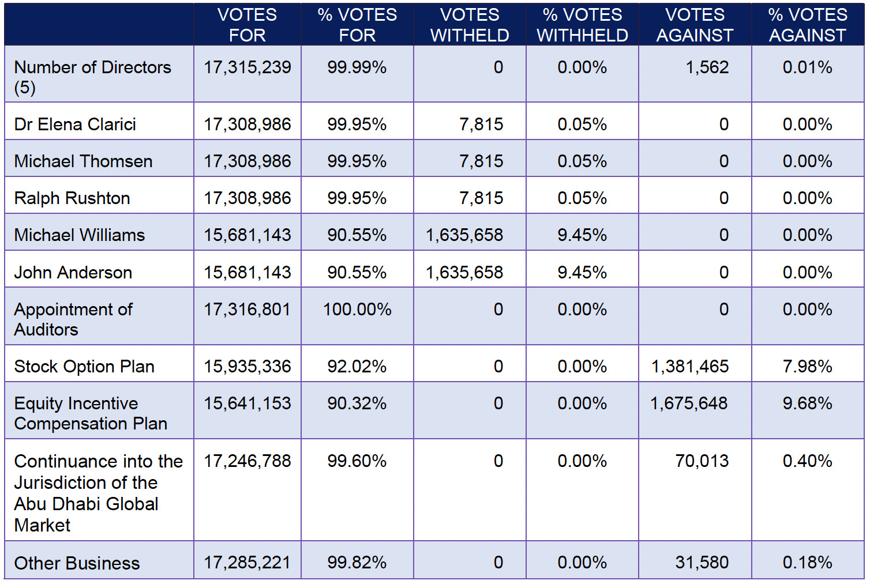Click the 17,285,221 votes for value
The height and width of the screenshot is (588, 870).
pos(247,562)
